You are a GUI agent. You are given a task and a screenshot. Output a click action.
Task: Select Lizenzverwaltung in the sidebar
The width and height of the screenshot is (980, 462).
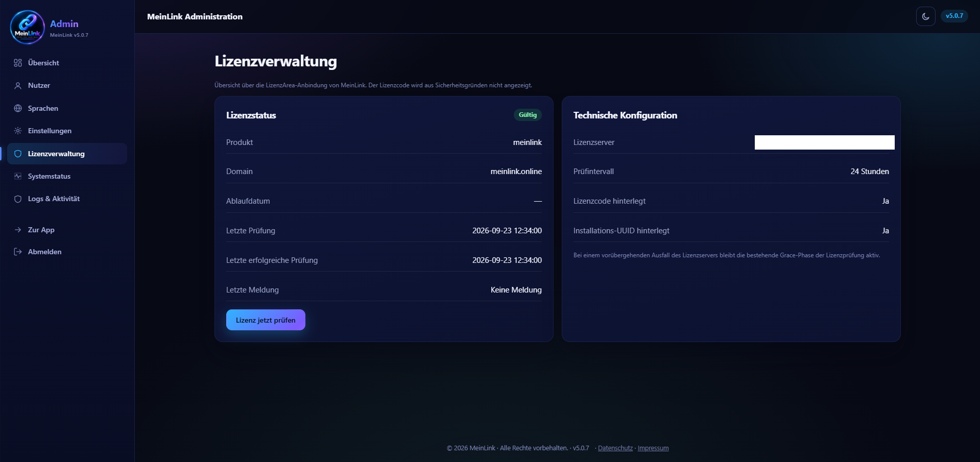coord(67,154)
